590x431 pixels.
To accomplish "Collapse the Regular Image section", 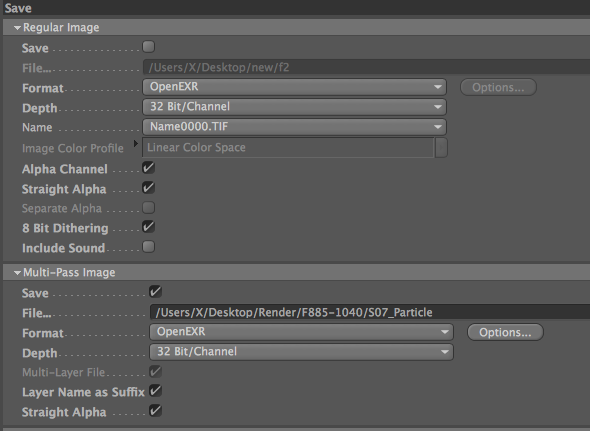I will click(17, 28).
